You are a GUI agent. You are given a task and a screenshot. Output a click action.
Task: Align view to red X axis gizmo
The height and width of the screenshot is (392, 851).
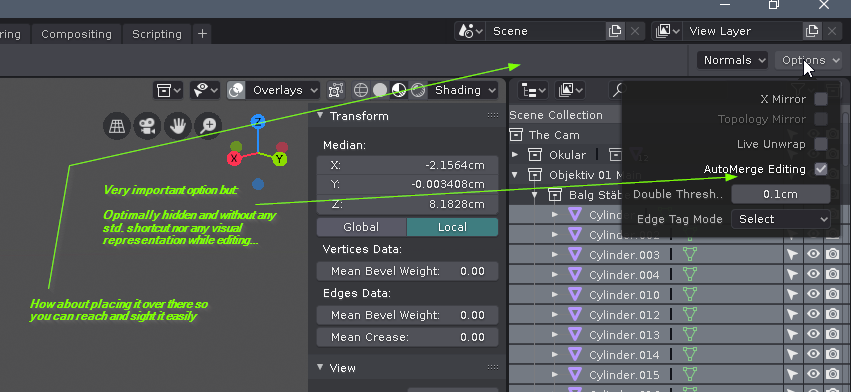(x=234, y=159)
